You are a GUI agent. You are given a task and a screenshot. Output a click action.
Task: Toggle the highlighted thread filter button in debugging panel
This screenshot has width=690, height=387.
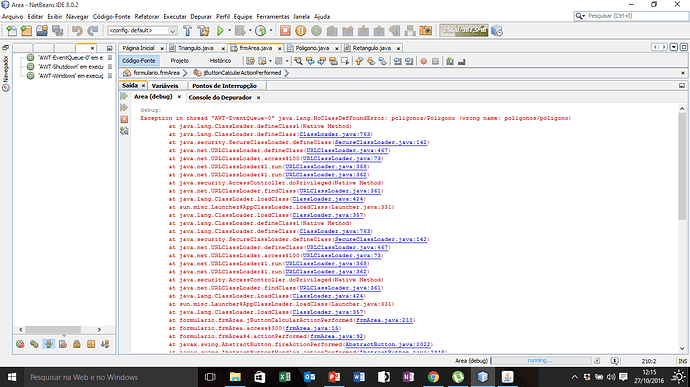(x=48, y=344)
